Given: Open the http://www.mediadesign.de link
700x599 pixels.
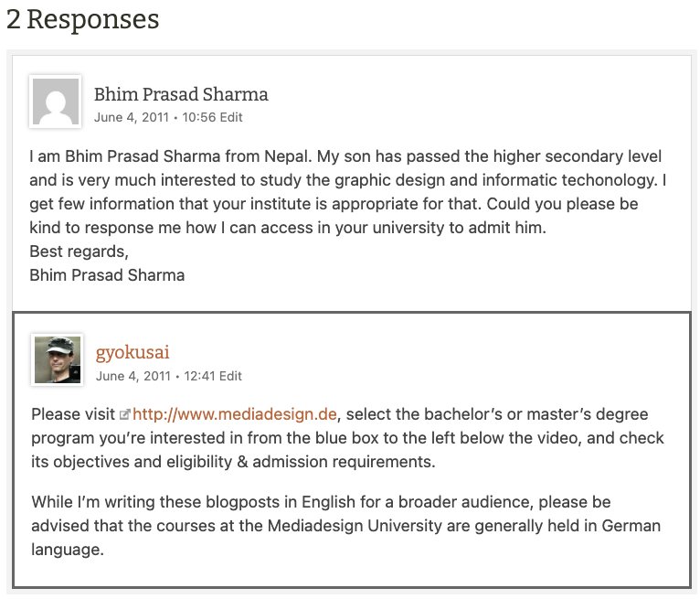Looking at the screenshot, I should [x=235, y=414].
